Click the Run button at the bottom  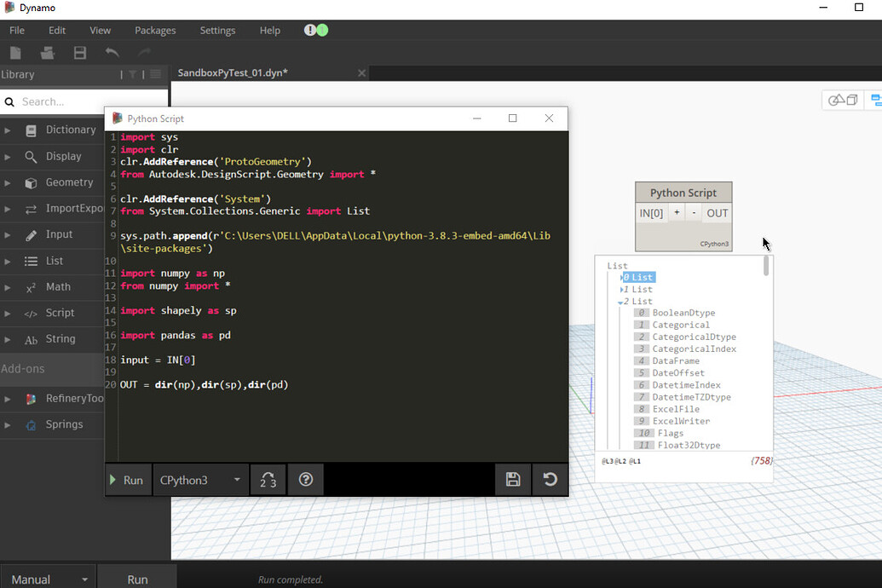pos(137,578)
